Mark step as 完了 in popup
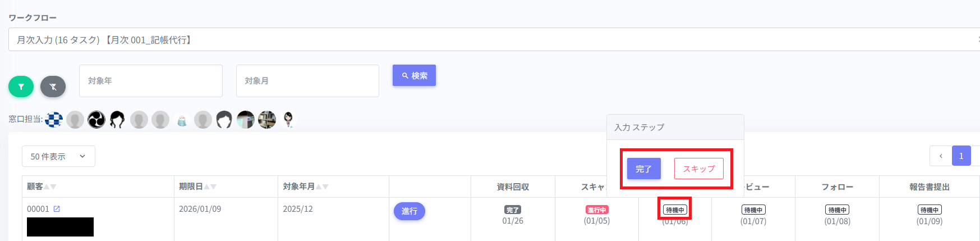This screenshot has width=980, height=241. (x=643, y=169)
